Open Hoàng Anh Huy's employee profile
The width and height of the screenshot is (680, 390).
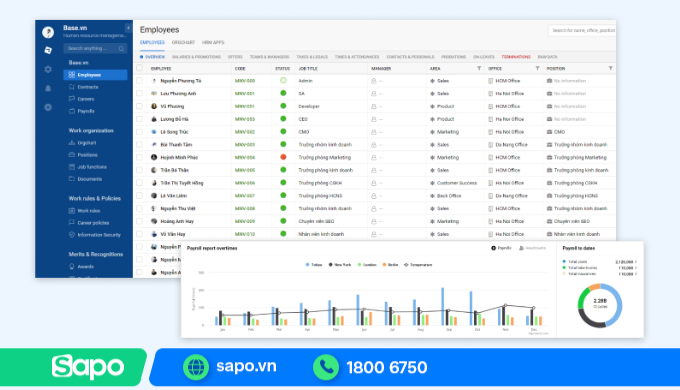click(177, 221)
